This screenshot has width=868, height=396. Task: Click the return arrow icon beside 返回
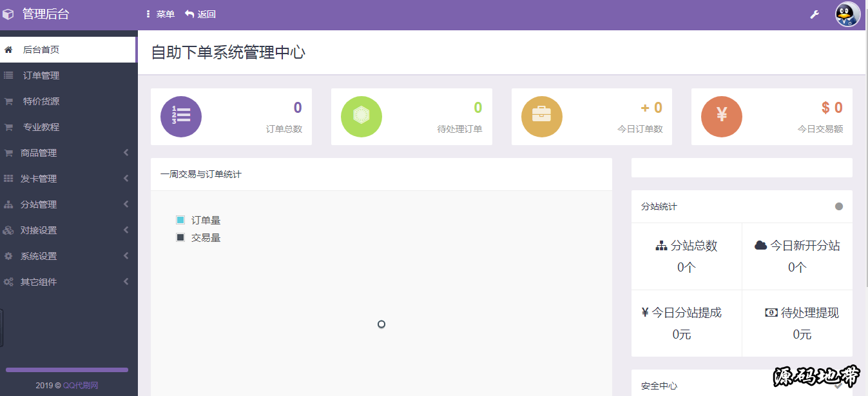[x=189, y=14]
